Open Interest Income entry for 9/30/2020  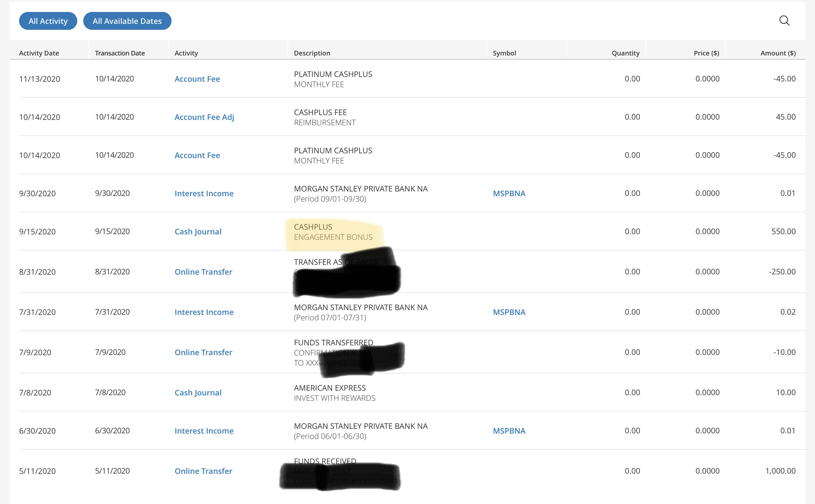point(204,193)
